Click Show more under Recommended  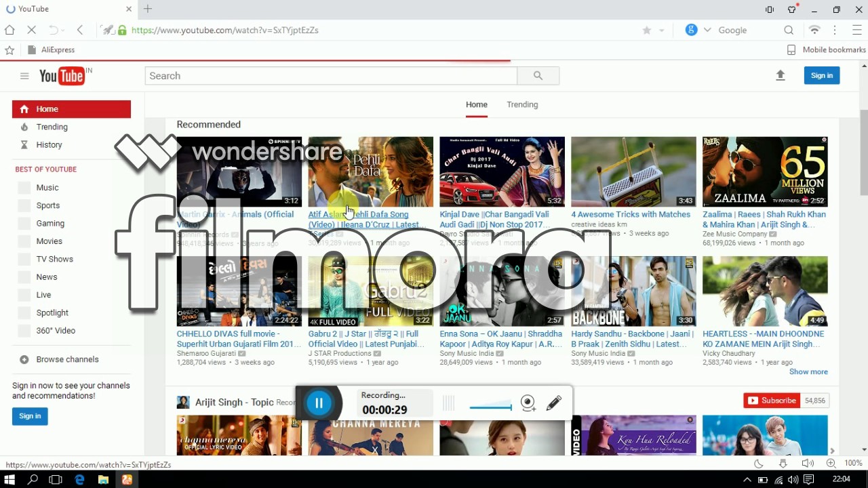point(808,371)
